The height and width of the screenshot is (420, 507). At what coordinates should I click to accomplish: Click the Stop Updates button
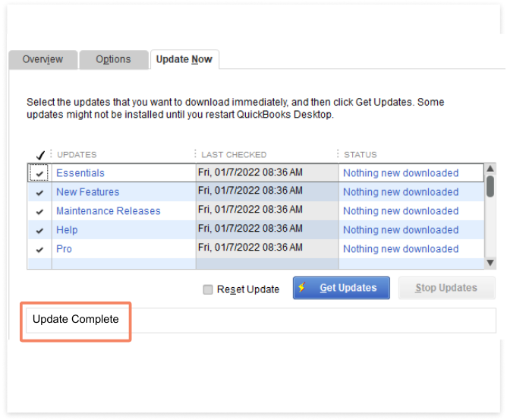(x=446, y=288)
